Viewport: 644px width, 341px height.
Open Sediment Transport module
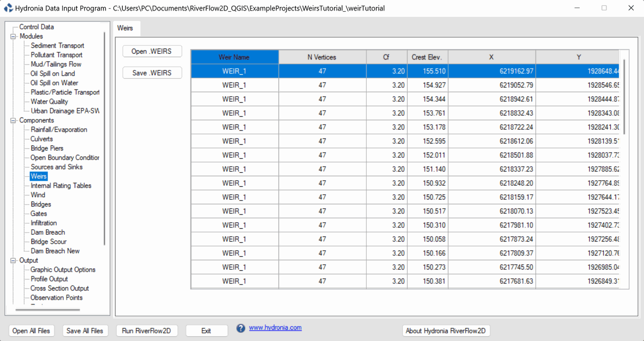[x=58, y=45]
